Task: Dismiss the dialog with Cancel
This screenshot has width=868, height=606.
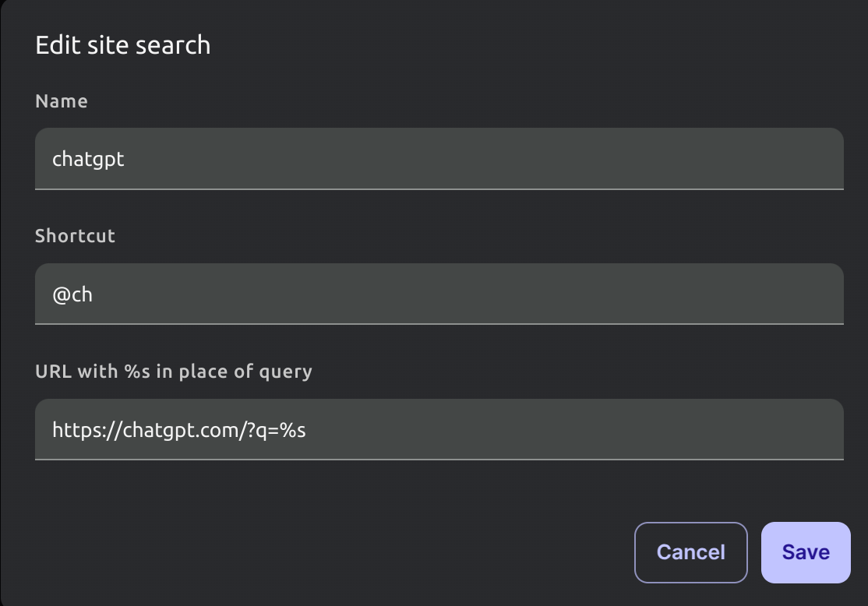Action: 690,552
